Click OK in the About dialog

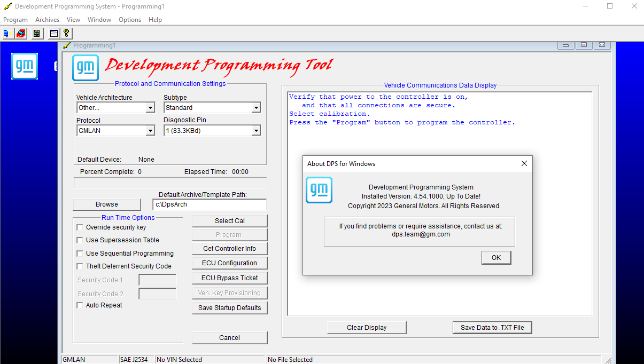tap(496, 258)
